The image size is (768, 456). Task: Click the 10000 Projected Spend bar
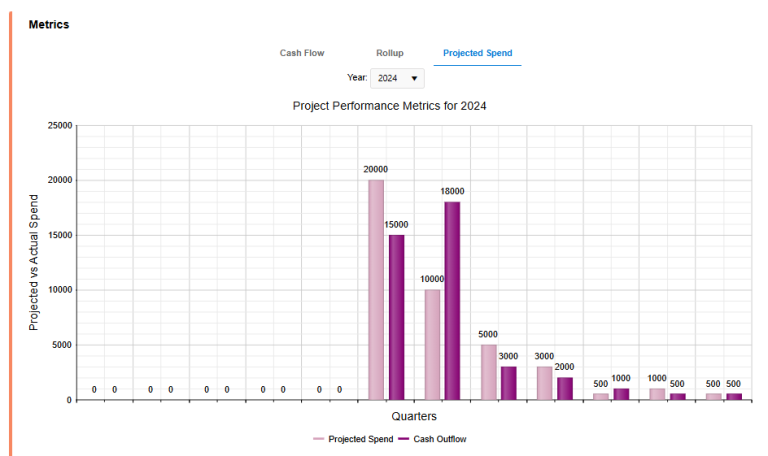[432, 344]
